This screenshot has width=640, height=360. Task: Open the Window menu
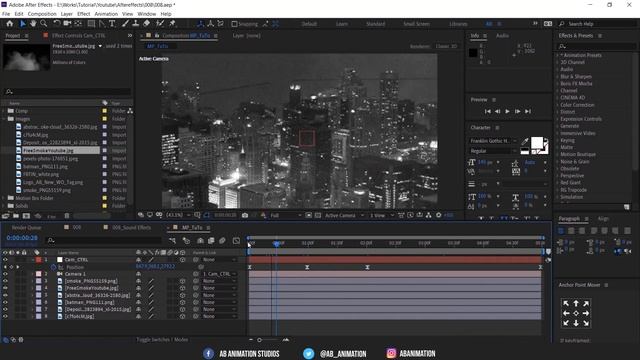pos(147,14)
